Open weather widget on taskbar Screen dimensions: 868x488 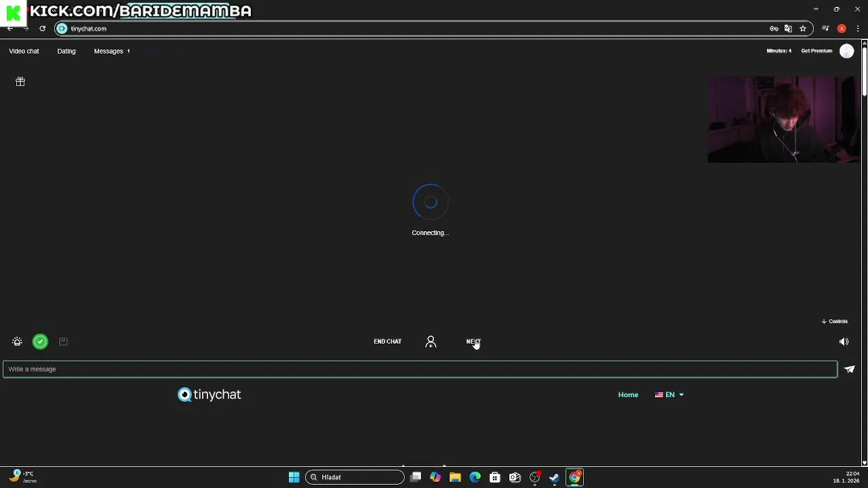tap(22, 477)
